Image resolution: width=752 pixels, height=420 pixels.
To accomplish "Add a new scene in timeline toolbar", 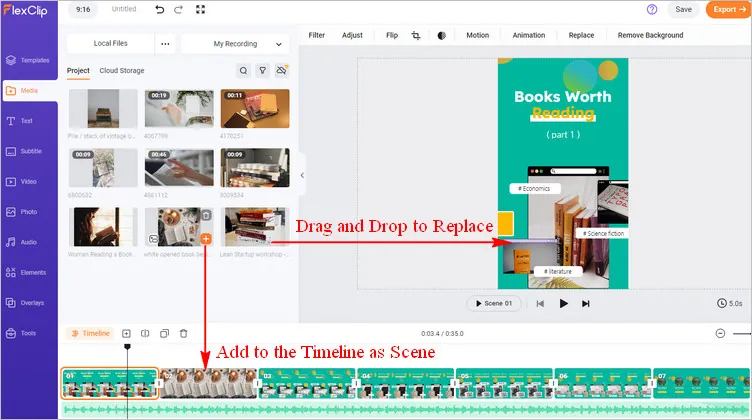I will coord(126,333).
